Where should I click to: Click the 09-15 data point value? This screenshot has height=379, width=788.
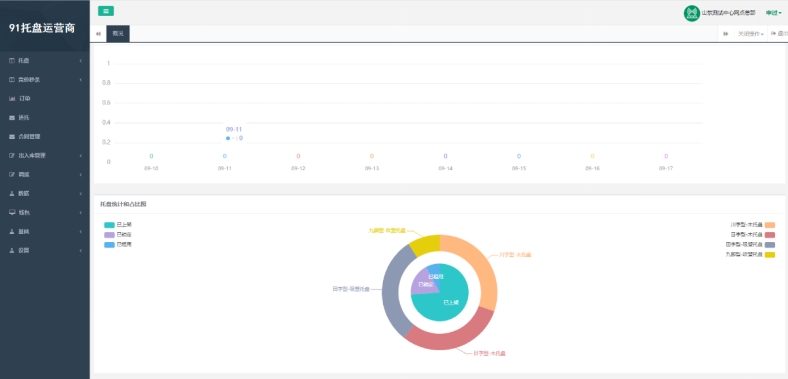point(519,156)
